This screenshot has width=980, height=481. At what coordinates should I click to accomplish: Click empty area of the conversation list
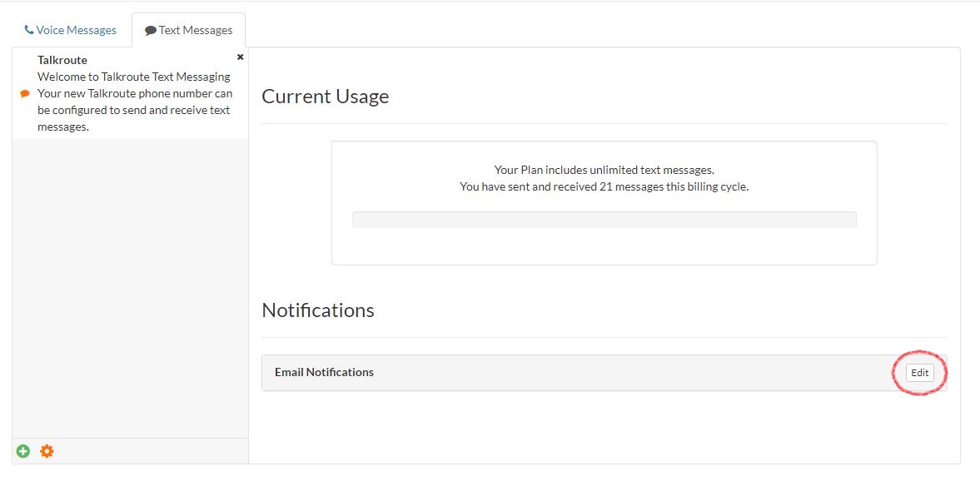130,283
